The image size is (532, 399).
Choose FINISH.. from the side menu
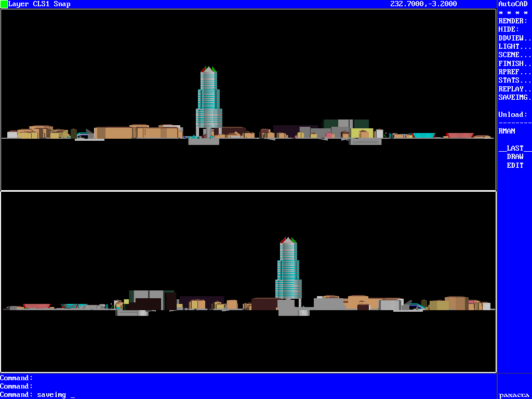click(514, 63)
